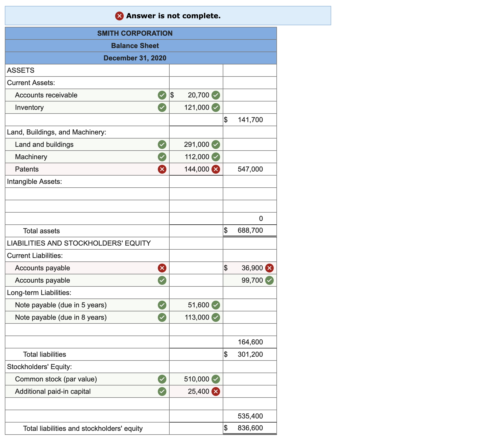Image resolution: width=504 pixels, height=437 pixels.
Task: Select Note payable (due in 8 years) label
Action: (x=61, y=317)
